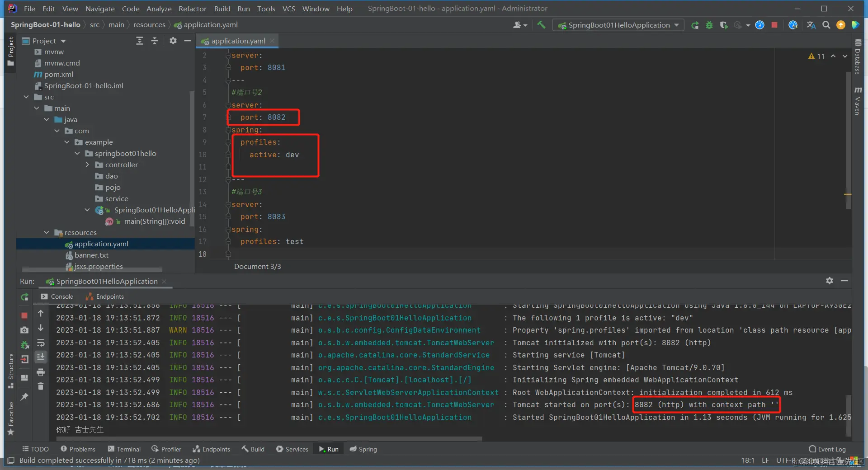Rerun the application from the Run panel
Screen dimensions: 868x470
point(24,297)
